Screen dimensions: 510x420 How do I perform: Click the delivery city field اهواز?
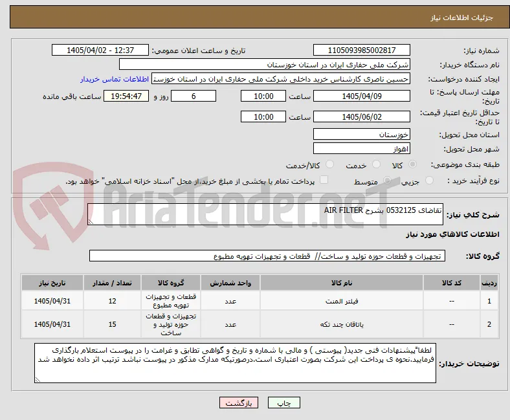[361, 148]
